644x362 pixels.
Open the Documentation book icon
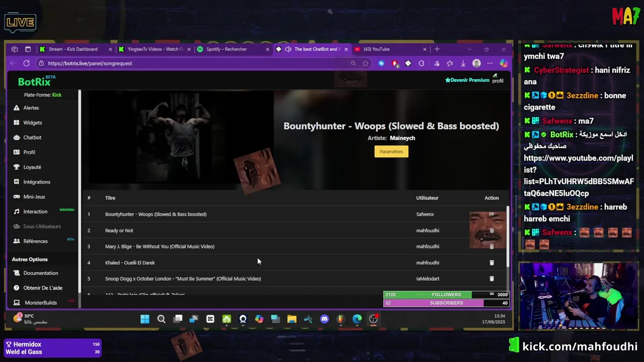17,273
